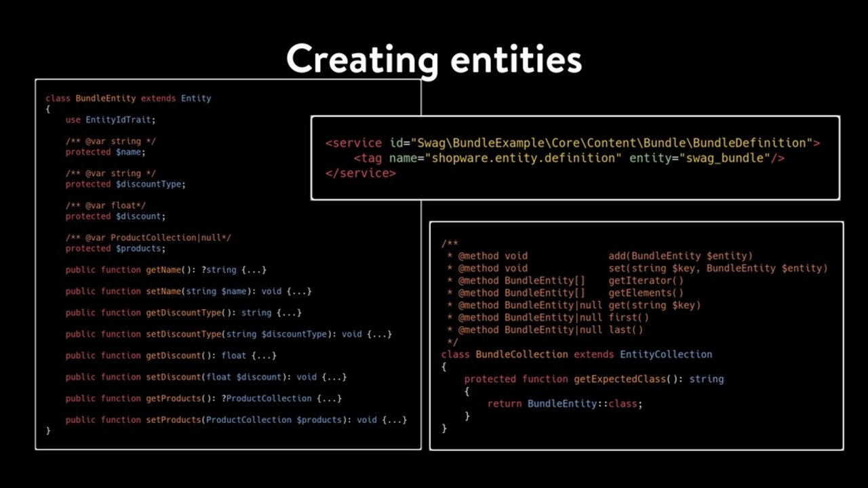868x488 pixels.
Task: Select getIterator() in the docblock
Action: point(646,281)
